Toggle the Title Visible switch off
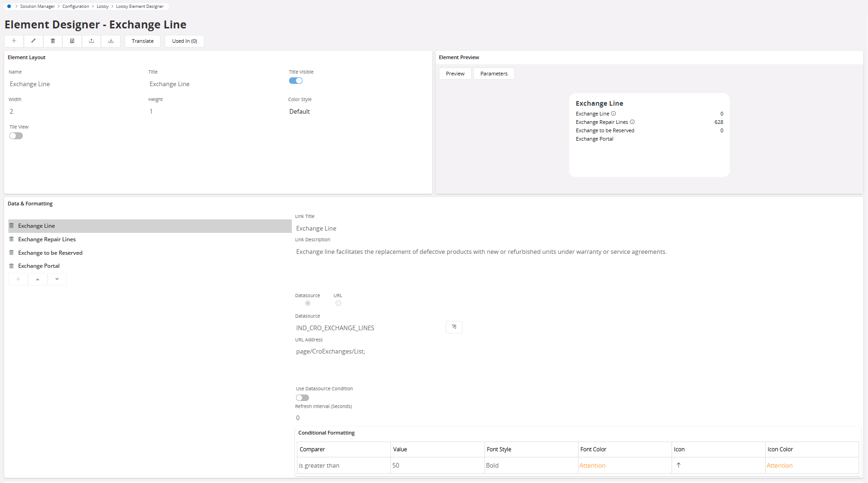Screen dimensions: 868x483 (296, 81)
